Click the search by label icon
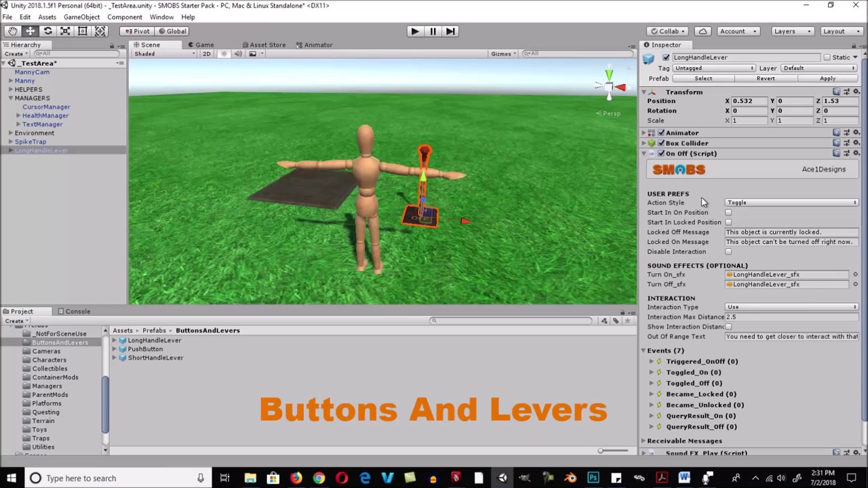The height and width of the screenshot is (488, 868). [x=615, y=321]
